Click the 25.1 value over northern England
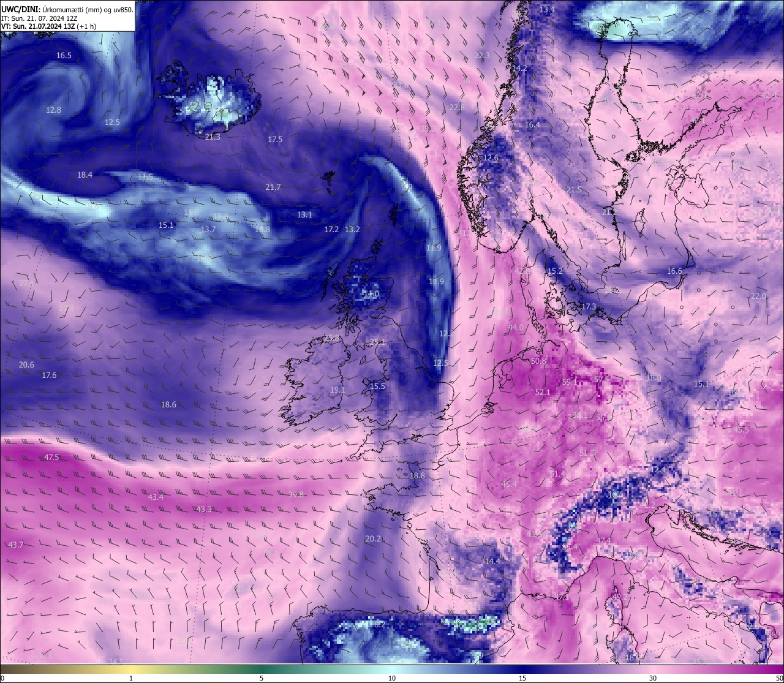784x683 pixels. click(377, 342)
